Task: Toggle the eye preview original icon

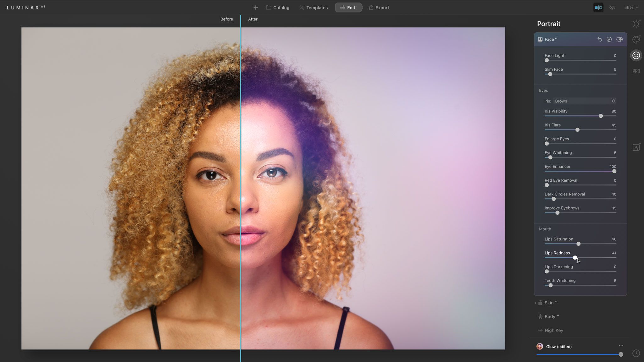Action: pos(612,8)
